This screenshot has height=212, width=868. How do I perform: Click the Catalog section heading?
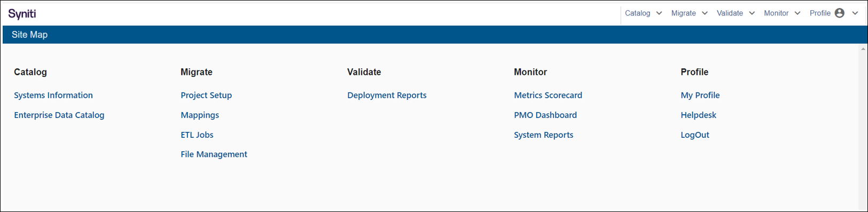(30, 72)
